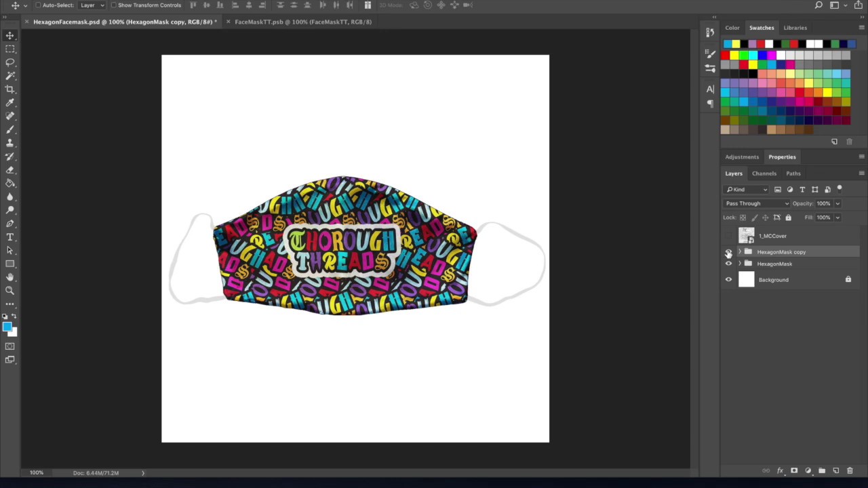The image size is (868, 488).
Task: Toggle Quick Mask mode
Action: (x=10, y=346)
